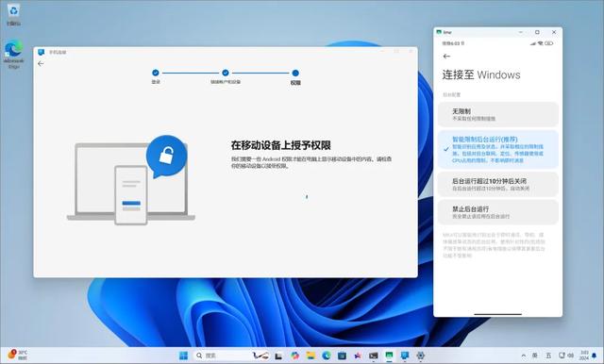Switch to the Phone Link taskbar icon
Image resolution: width=604 pixels, height=364 pixels.
(x=405, y=356)
